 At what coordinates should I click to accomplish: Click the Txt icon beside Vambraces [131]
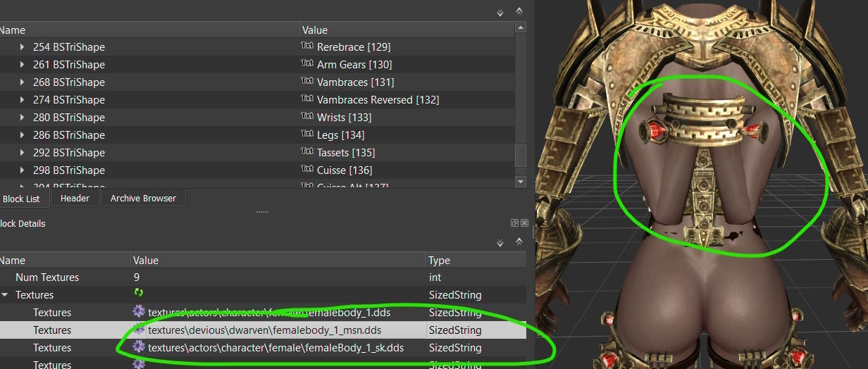tap(307, 82)
